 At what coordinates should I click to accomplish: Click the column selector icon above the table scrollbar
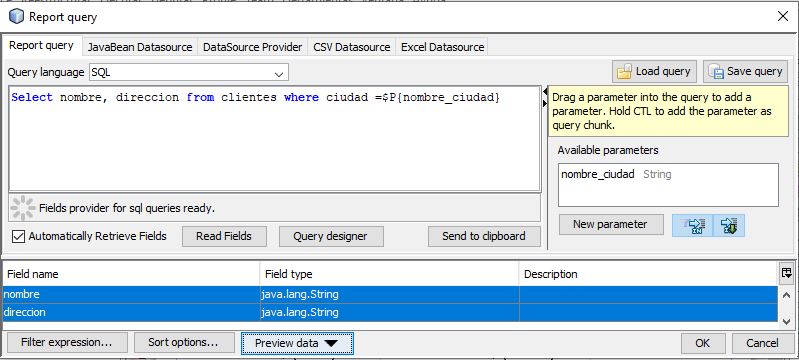tap(786, 273)
